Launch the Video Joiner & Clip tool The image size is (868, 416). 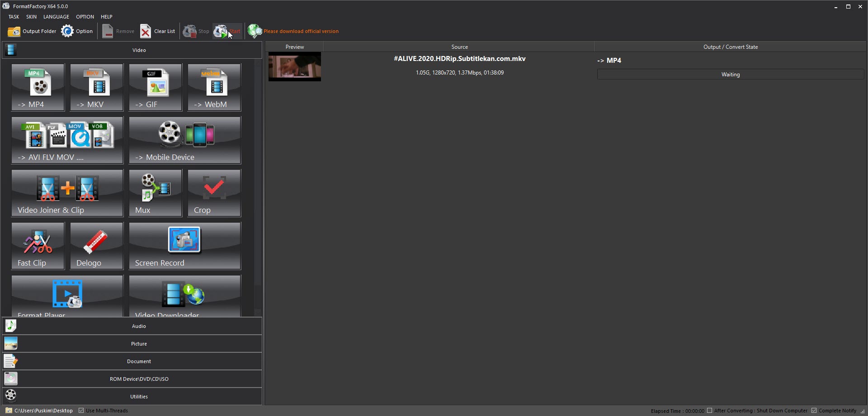click(67, 193)
